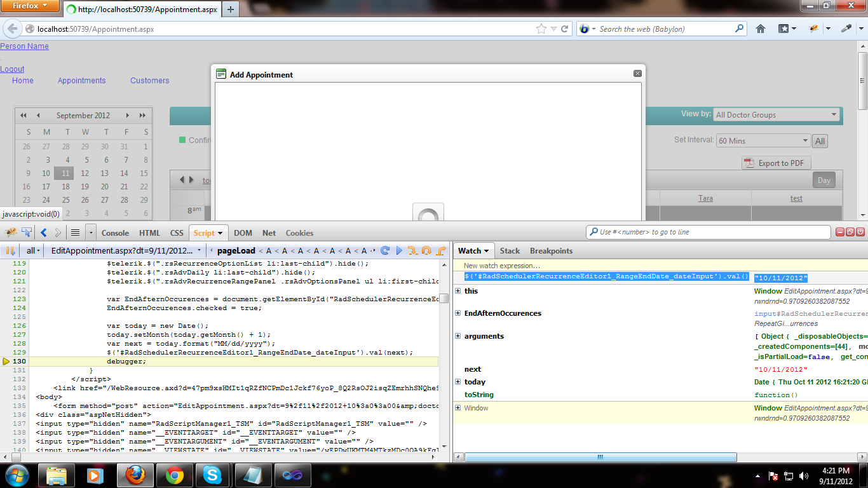Expand the 'this' watch entry
Viewport: 868px width, 488px height.
pos(458,291)
